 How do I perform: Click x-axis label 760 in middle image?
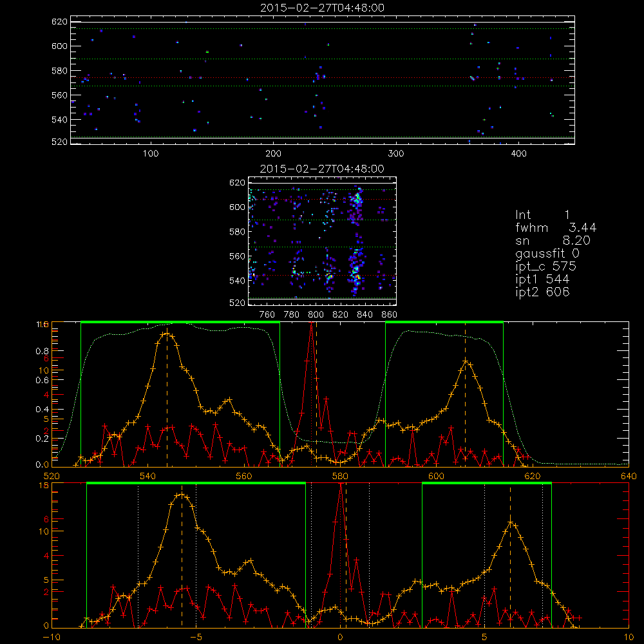(x=267, y=315)
